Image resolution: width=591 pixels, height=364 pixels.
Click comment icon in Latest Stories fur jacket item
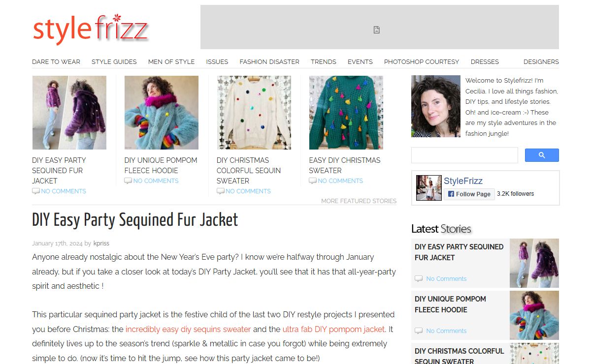click(419, 278)
